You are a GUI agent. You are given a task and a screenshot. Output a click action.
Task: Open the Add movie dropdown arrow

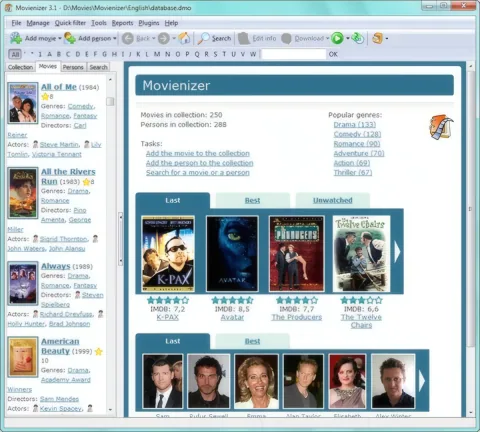[x=60, y=39]
